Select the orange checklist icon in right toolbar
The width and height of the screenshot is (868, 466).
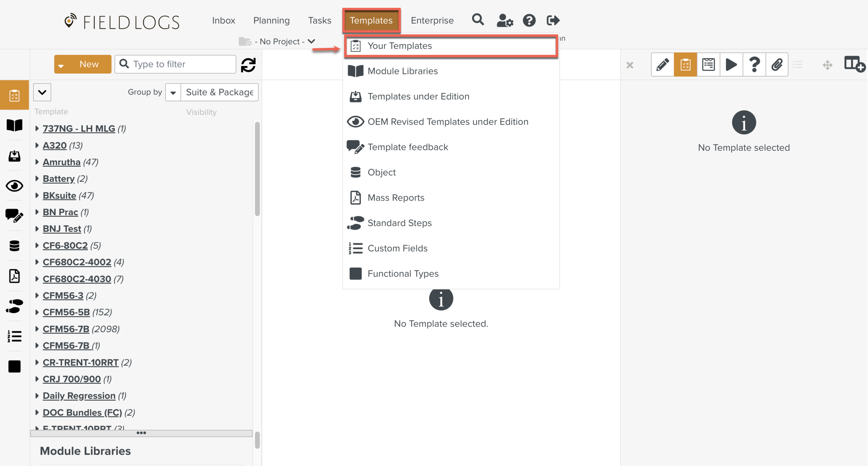click(x=685, y=65)
